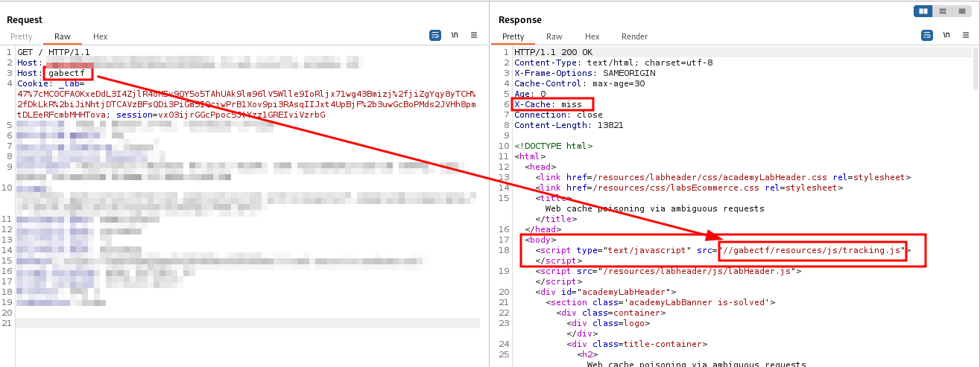
Task: Switch to combined tabbed layout icon
Action: (x=961, y=11)
